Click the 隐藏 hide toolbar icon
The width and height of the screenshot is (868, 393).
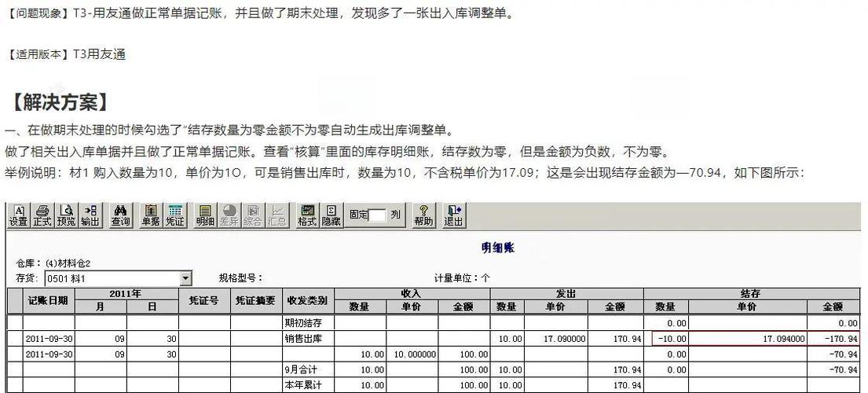pos(331,215)
